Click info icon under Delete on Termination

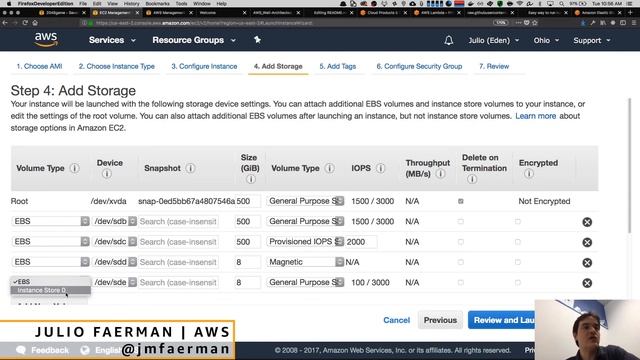point(472,179)
